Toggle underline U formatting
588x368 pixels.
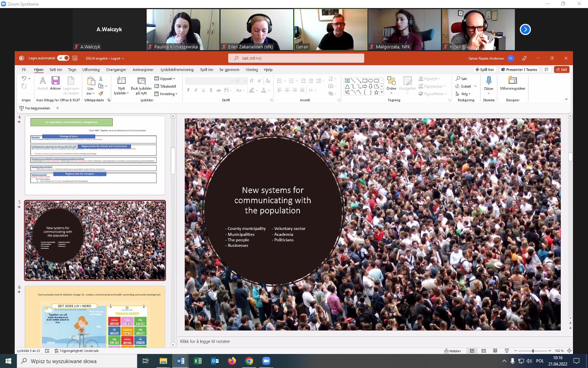[203, 90]
